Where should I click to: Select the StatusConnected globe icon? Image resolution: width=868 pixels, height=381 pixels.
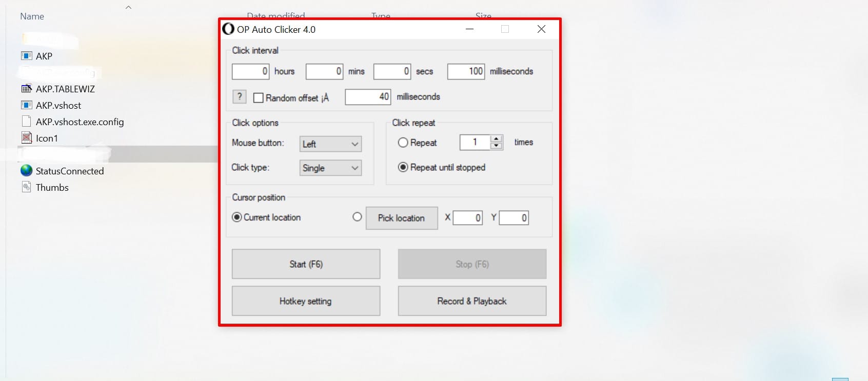(26, 171)
